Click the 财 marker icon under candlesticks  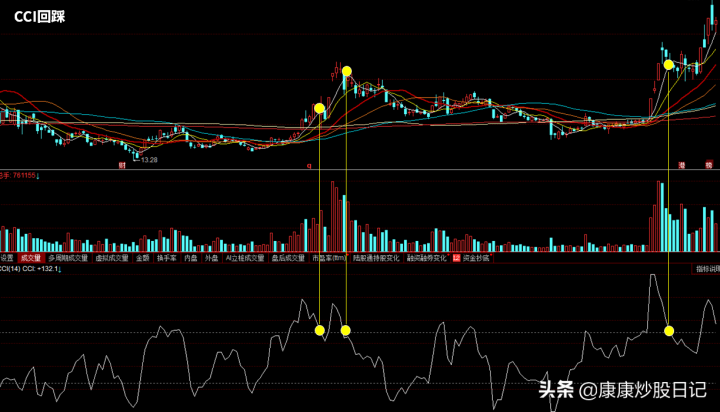(x=121, y=165)
